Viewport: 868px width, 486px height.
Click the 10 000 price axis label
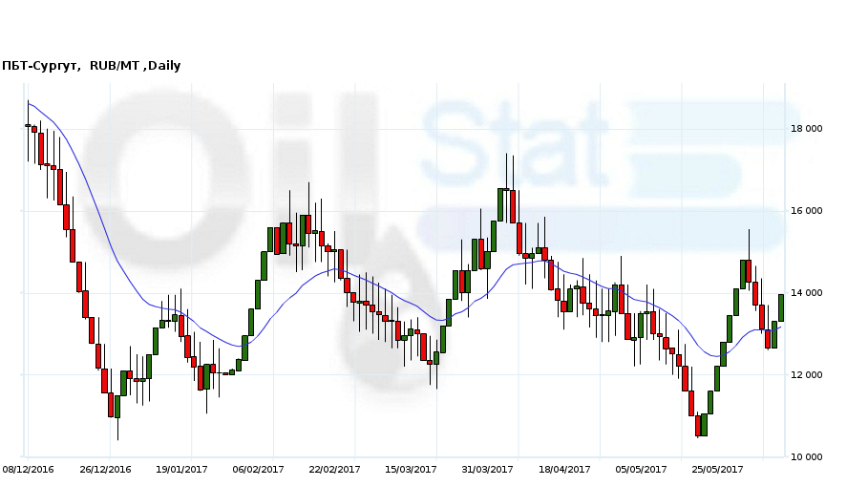pyautogui.click(x=806, y=457)
